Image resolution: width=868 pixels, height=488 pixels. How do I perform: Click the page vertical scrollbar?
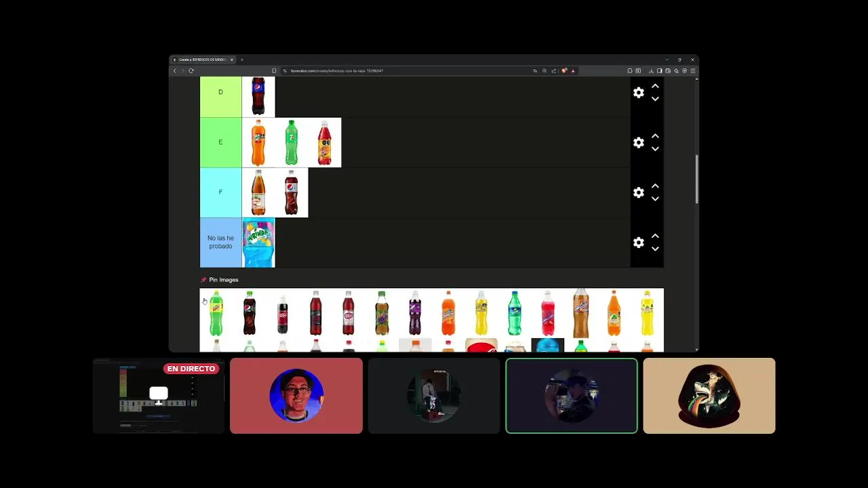point(696,179)
